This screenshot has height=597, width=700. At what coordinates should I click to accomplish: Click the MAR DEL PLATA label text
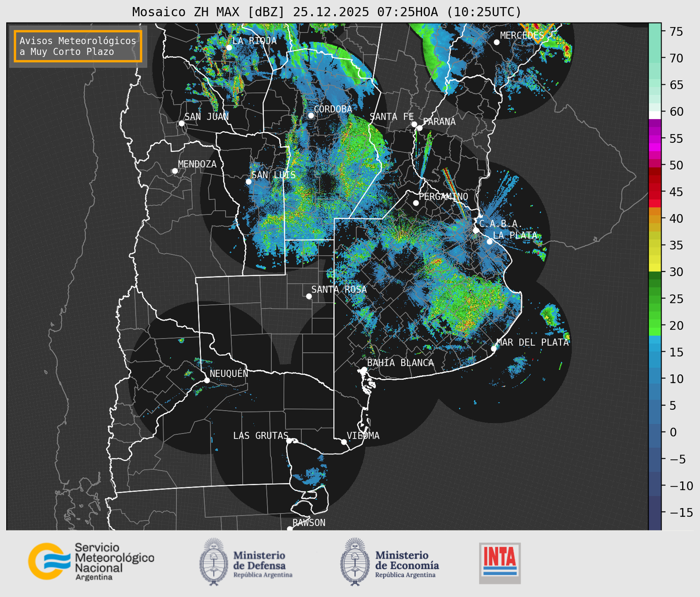tap(532, 343)
